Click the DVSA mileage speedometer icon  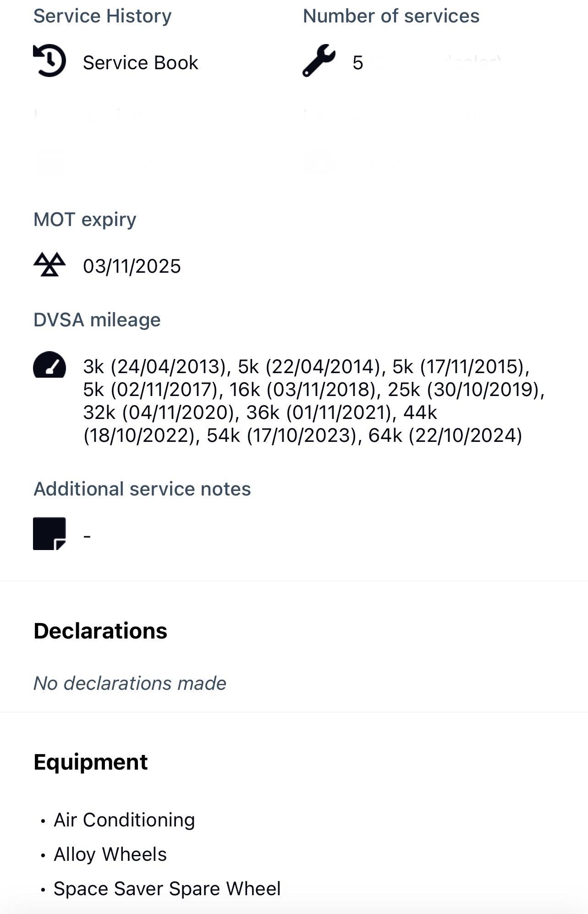click(49, 365)
